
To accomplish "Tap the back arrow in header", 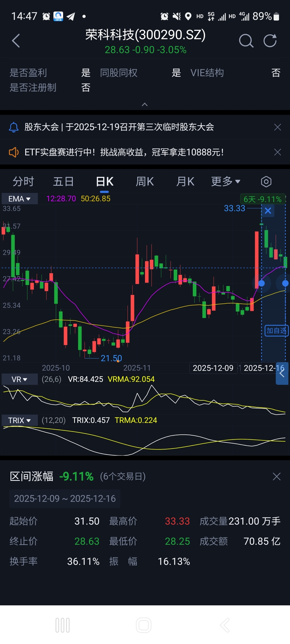I will 16,41.
